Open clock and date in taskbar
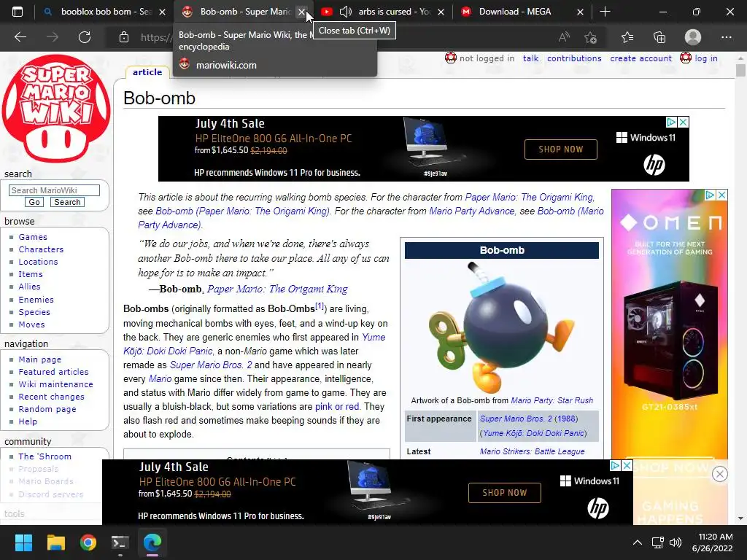This screenshot has height=560, width=747. 712,542
